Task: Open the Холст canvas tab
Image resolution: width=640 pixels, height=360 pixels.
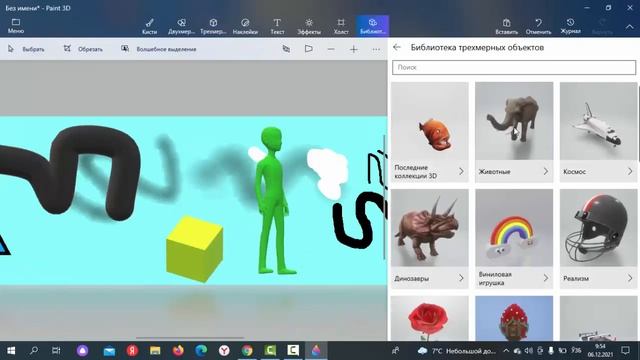Action: click(341, 26)
